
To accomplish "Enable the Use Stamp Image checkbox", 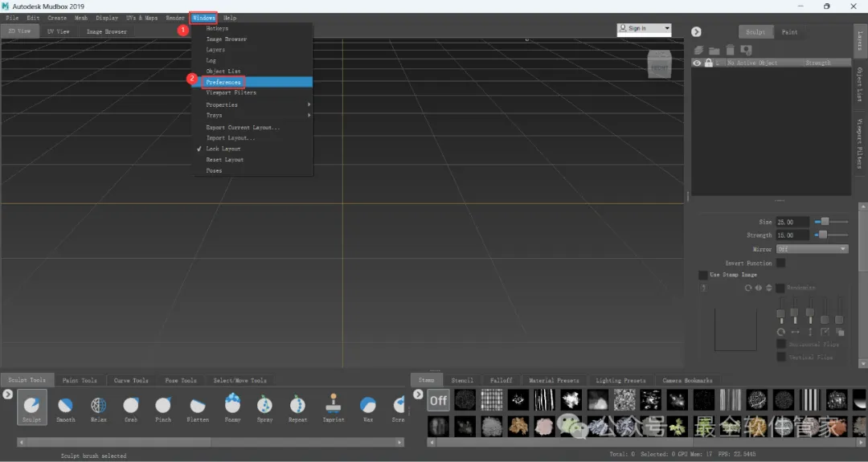I will (703, 275).
